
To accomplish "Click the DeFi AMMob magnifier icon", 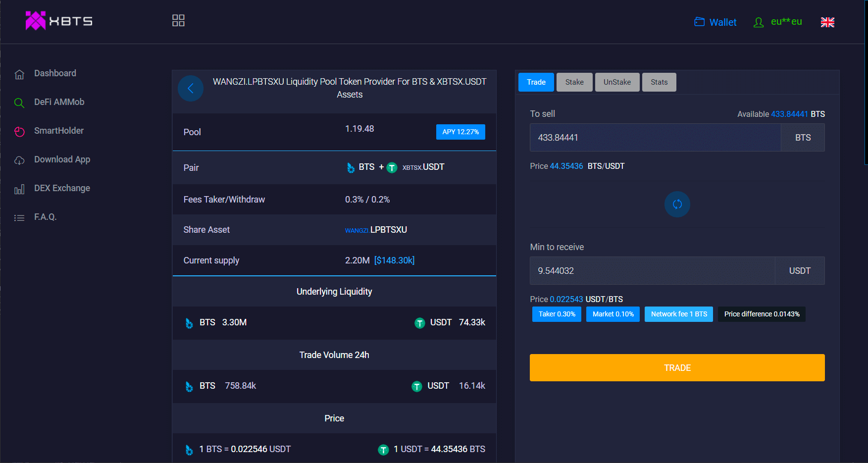I will (x=19, y=103).
